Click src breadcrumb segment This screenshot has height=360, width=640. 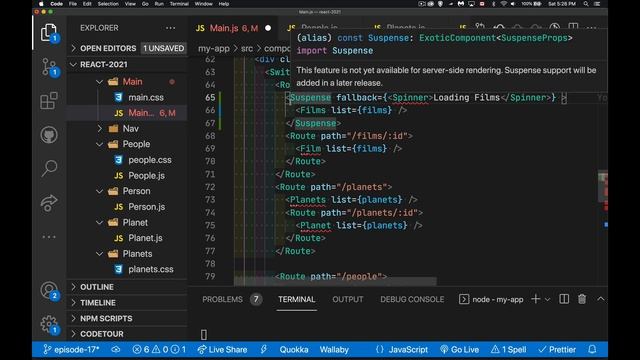pos(247,49)
